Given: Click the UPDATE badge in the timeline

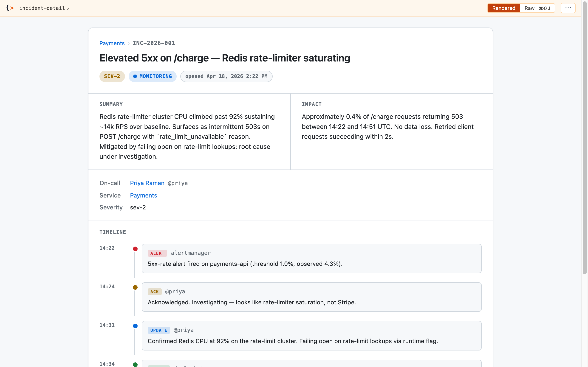Looking at the screenshot, I should pyautogui.click(x=158, y=330).
